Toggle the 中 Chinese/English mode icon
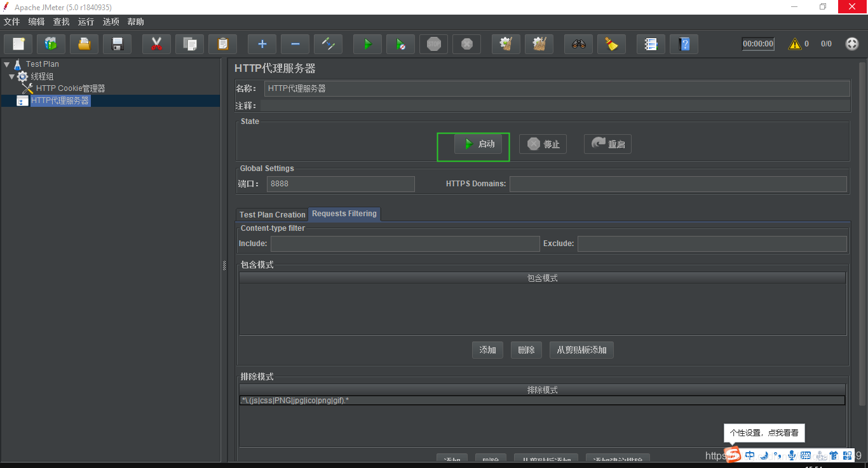The width and height of the screenshot is (868, 468). click(750, 455)
